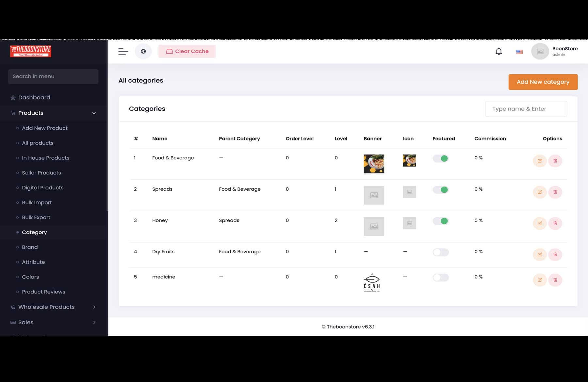
Task: Delete the Spreads category
Action: click(555, 192)
